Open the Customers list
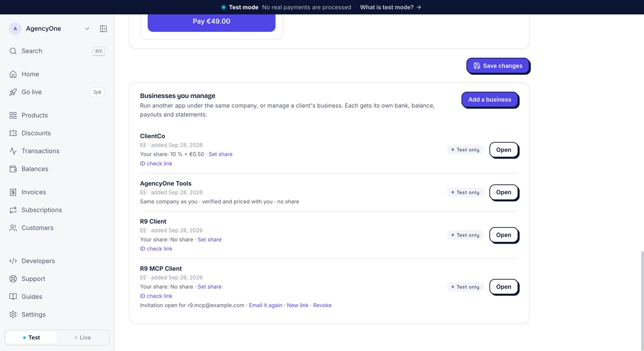644x351 pixels. coord(57,228)
